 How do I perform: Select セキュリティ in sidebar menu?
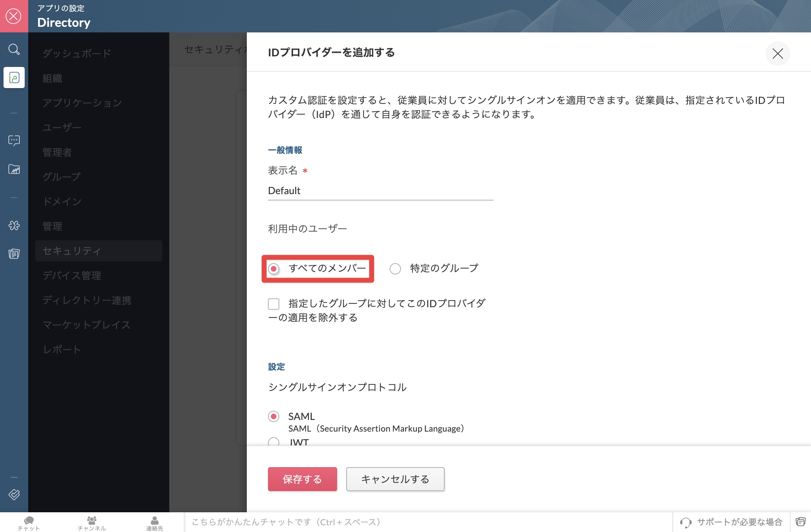(x=99, y=251)
